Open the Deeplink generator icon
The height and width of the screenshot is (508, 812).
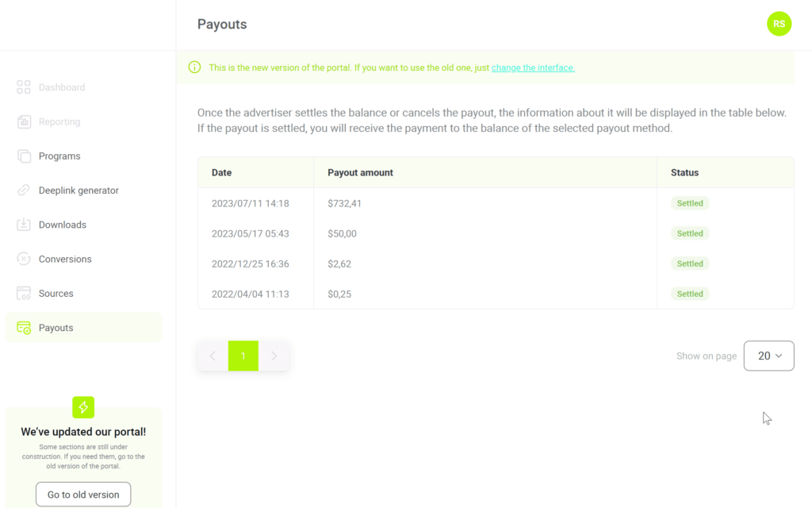click(x=24, y=190)
